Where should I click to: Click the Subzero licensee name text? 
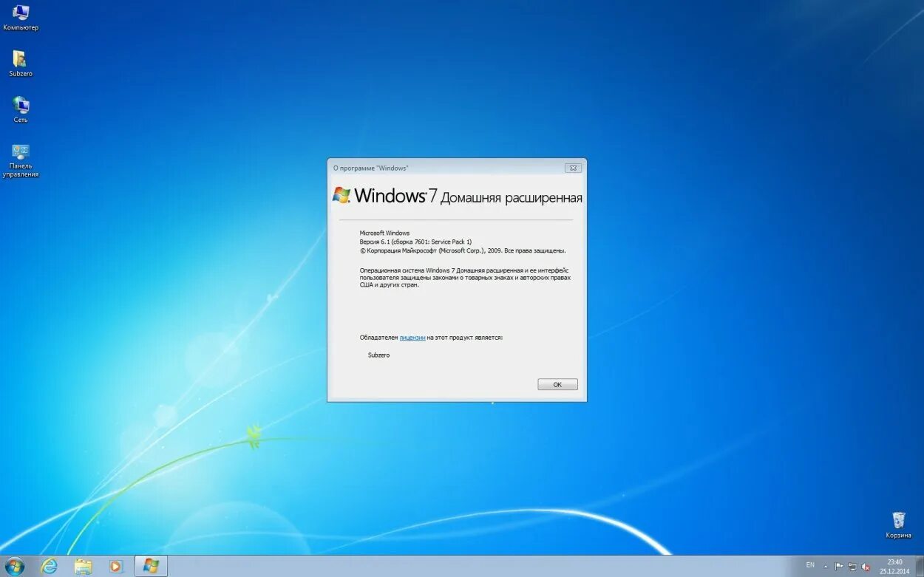point(378,355)
